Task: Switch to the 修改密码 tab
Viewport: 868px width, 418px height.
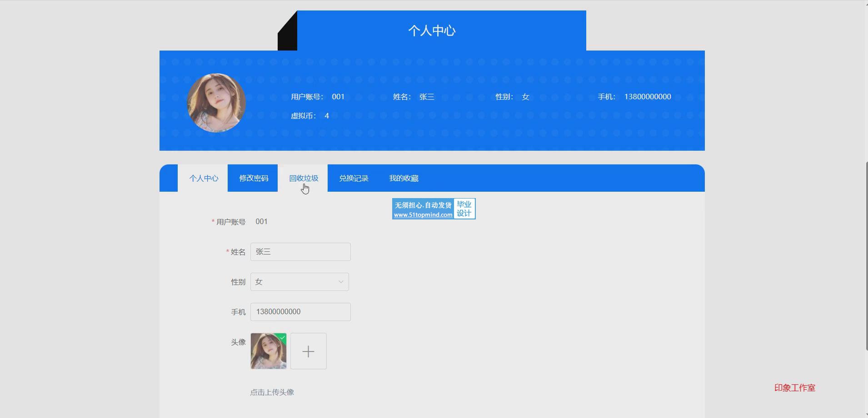Action: coord(253,179)
